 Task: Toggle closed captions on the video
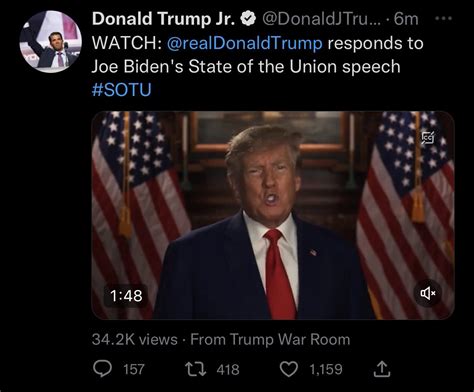point(428,138)
